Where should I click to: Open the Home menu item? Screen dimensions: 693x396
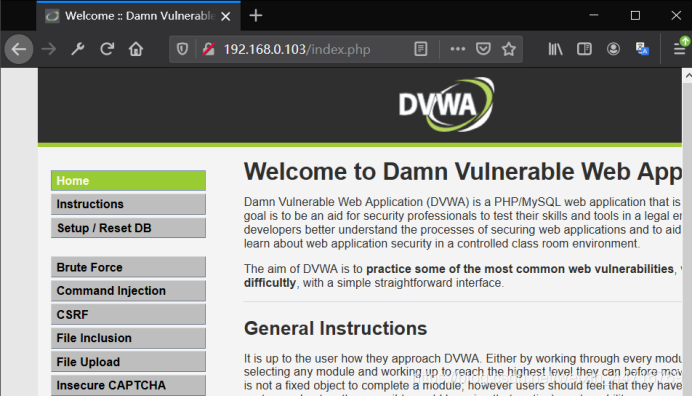pyautogui.click(x=128, y=181)
